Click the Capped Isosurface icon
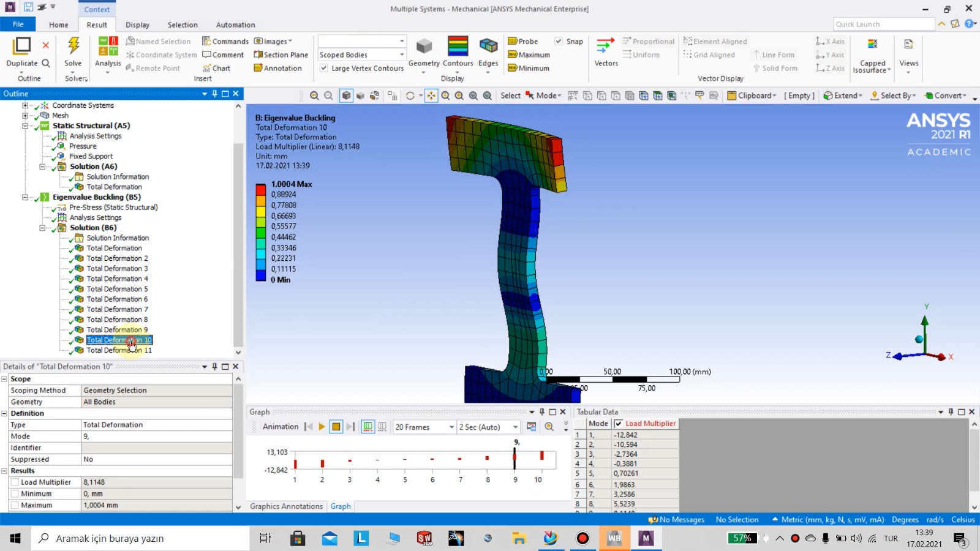 [872, 44]
